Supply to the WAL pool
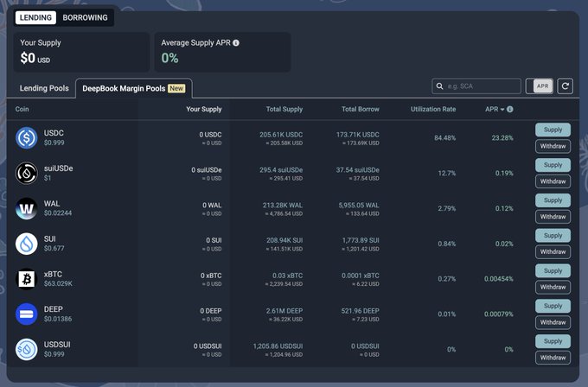Viewport: 588px width, 387px height. click(553, 200)
